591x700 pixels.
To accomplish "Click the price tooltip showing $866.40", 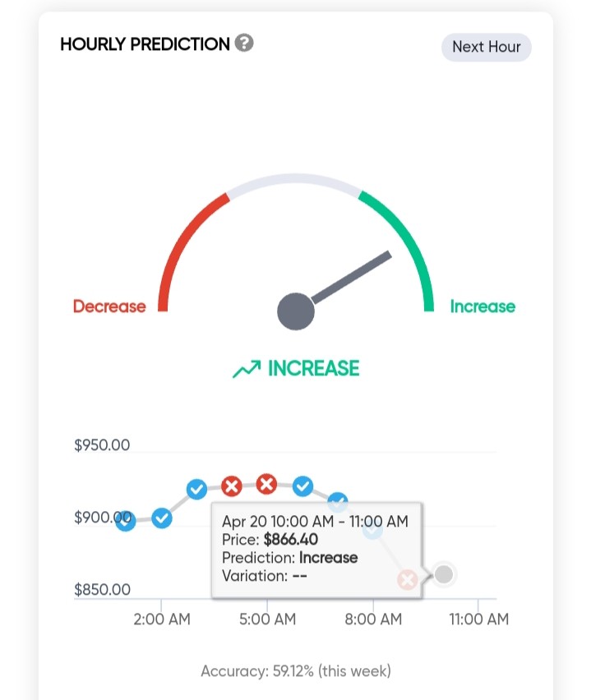I will click(316, 550).
